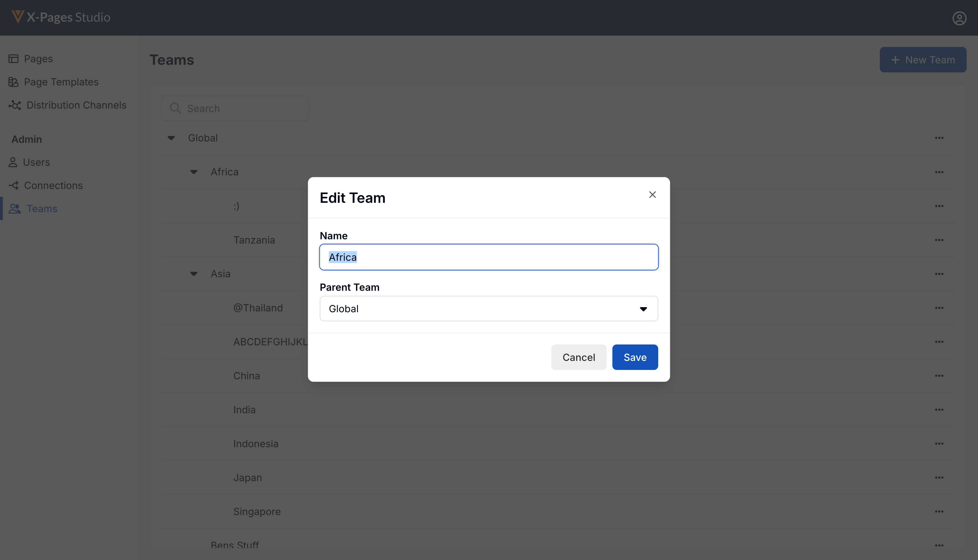Navigate to Users admin page
The height and width of the screenshot is (560, 978).
[36, 162]
